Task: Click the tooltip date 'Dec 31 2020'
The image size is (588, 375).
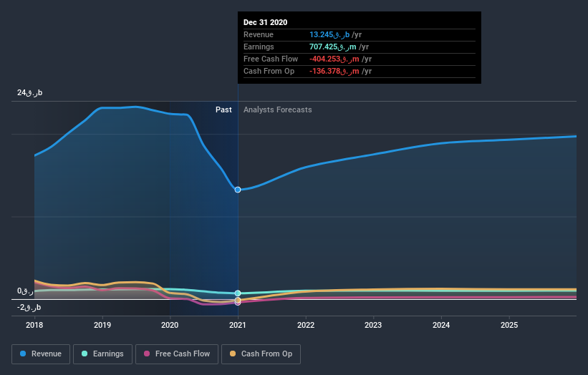Action: click(x=265, y=22)
